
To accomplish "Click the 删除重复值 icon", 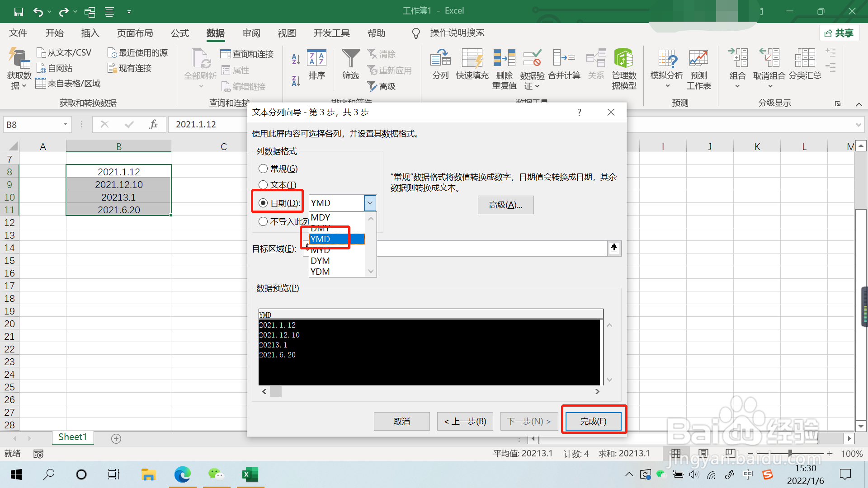I will (x=504, y=59).
